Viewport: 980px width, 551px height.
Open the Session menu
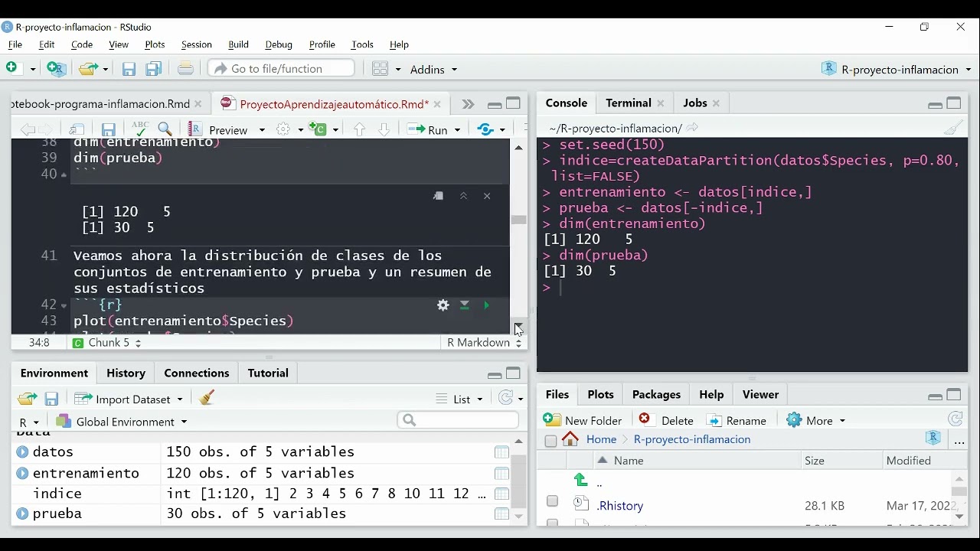click(x=196, y=44)
